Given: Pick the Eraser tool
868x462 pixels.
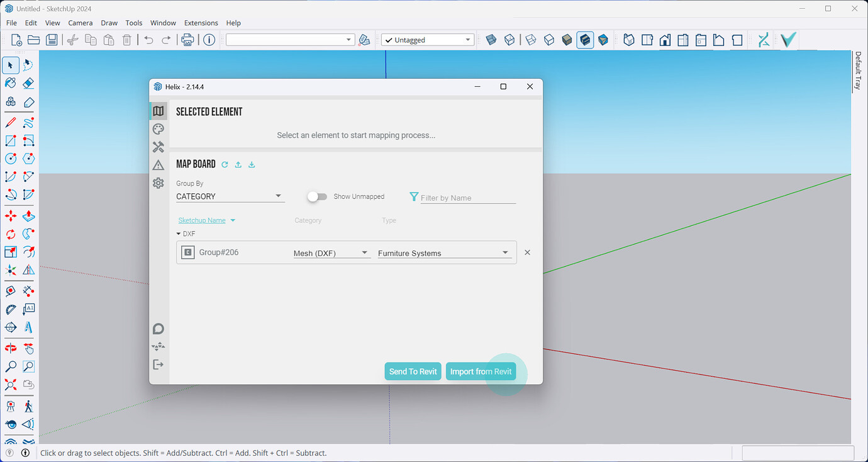Looking at the screenshot, I should pos(28,82).
